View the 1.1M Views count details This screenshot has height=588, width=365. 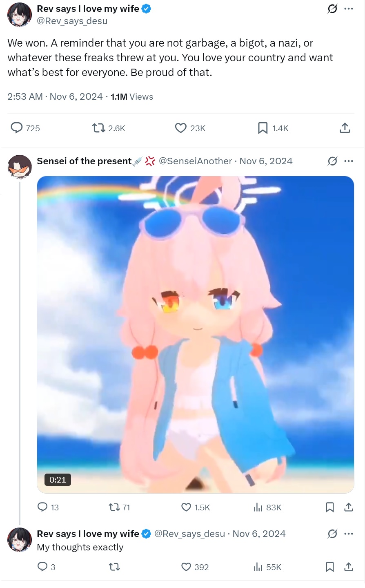point(132,97)
